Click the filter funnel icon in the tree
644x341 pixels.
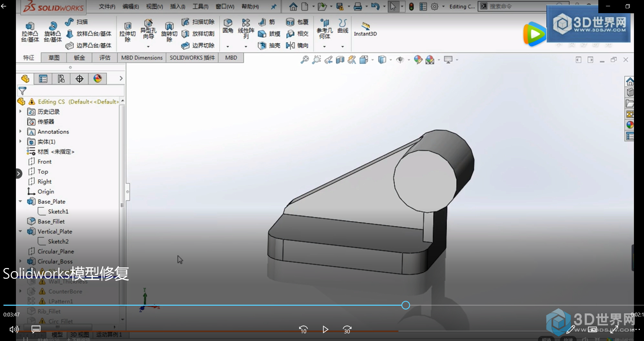tap(22, 91)
